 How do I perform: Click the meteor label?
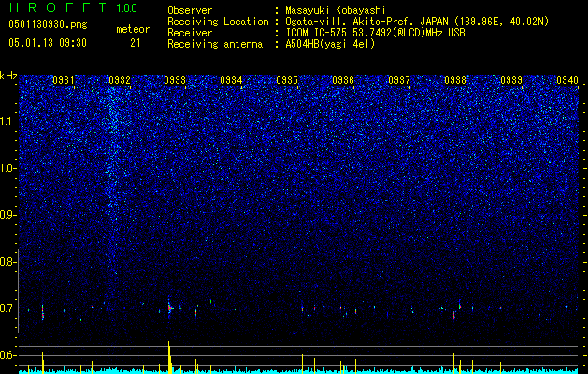(x=133, y=29)
